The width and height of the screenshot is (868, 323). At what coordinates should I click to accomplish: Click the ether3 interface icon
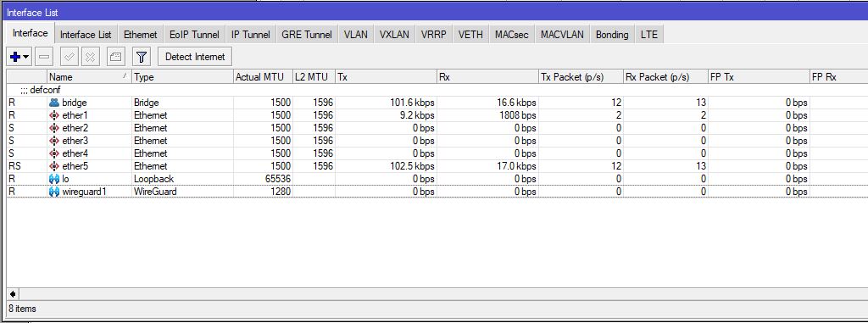[53, 141]
